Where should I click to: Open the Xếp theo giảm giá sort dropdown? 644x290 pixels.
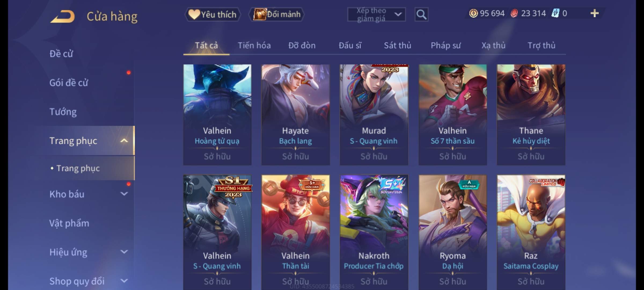click(x=376, y=15)
